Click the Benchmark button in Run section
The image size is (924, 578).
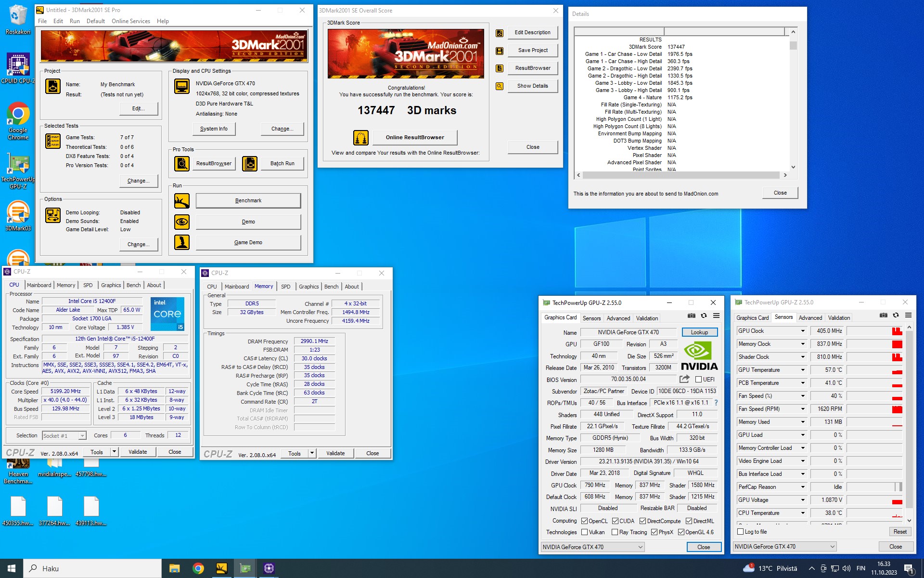(248, 201)
